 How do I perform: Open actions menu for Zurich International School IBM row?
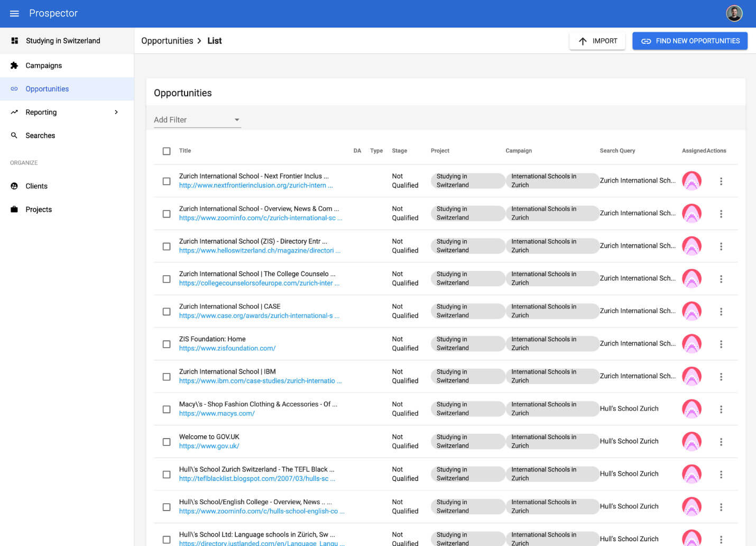721,377
